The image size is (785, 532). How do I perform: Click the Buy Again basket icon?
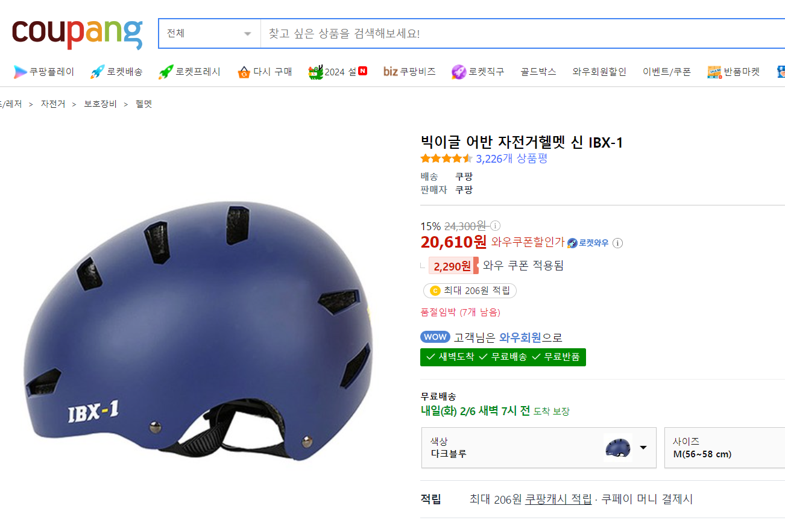coord(244,72)
